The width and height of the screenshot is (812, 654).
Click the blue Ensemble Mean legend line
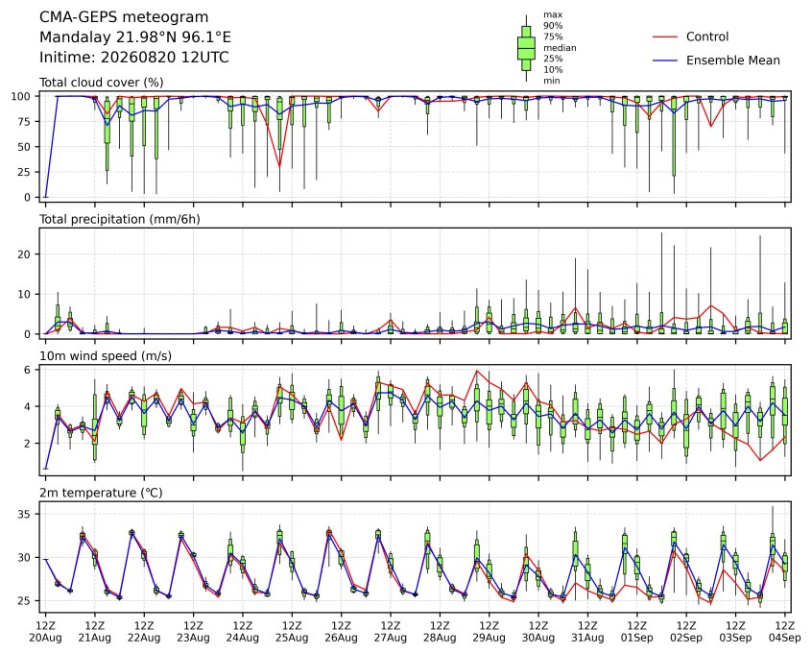pyautogui.click(x=665, y=61)
